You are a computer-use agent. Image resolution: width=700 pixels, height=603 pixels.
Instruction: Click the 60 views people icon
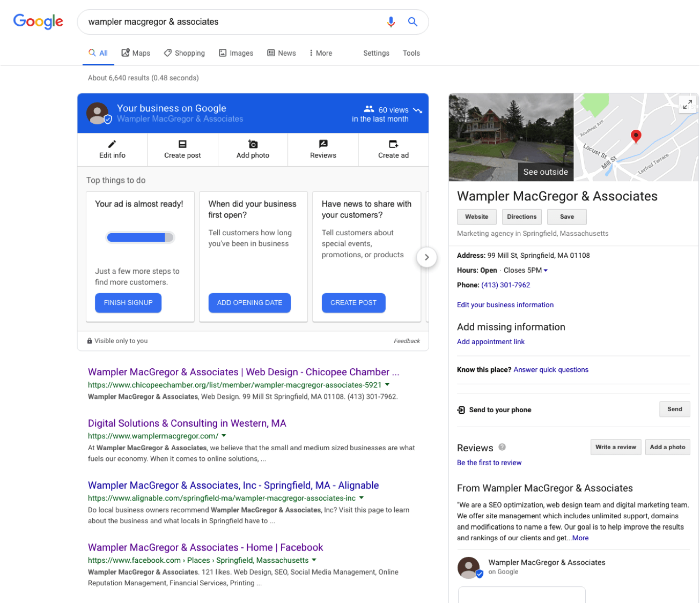(x=369, y=109)
